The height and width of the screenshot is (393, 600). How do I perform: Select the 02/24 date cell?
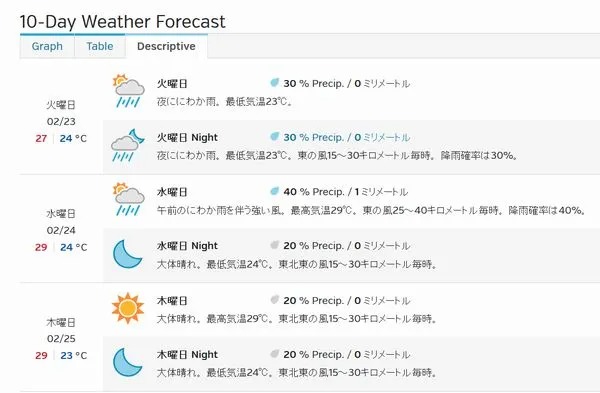(x=61, y=230)
